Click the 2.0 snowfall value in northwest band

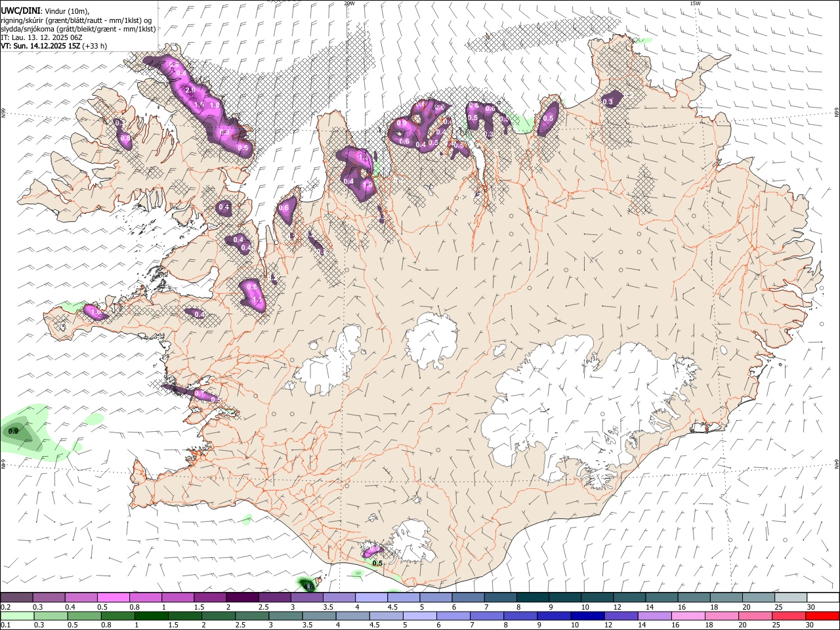coord(190,90)
